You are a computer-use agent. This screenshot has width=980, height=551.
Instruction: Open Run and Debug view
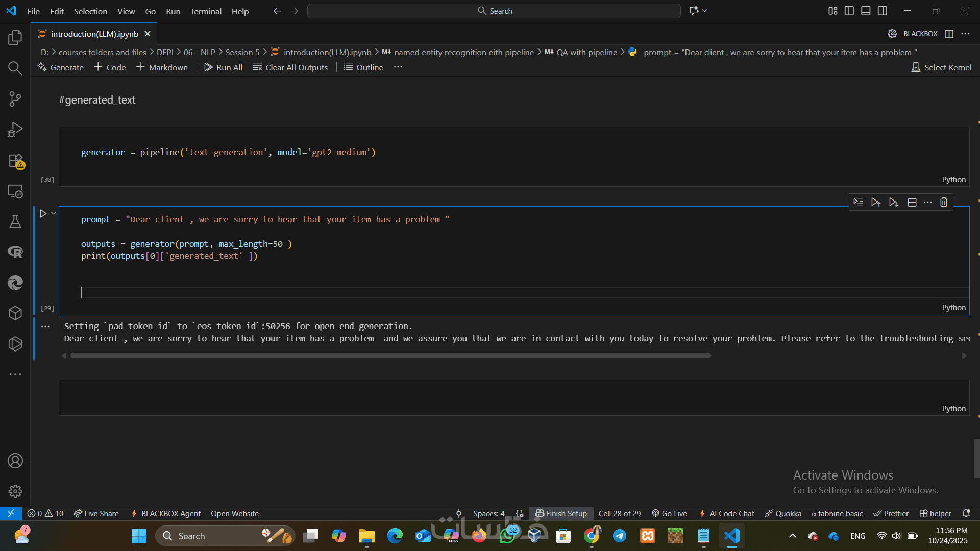click(15, 130)
